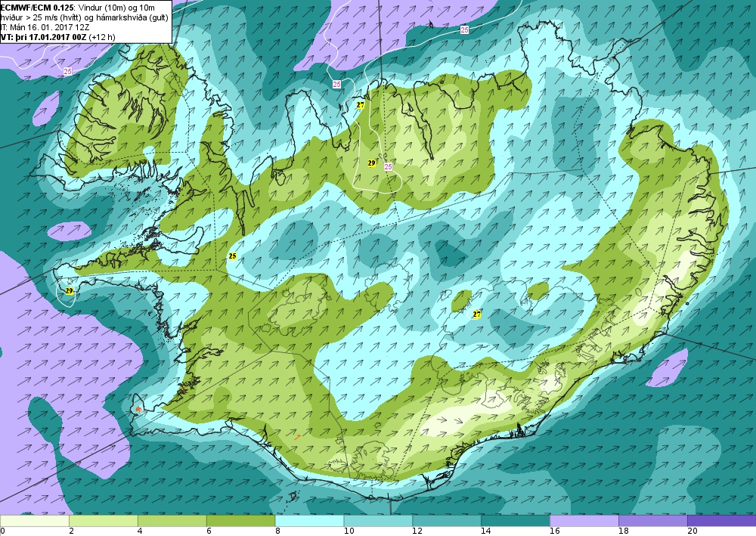This screenshot has height=536, width=756.
Task: Click the pink 25 label over the northern sea
Action: (464, 30)
